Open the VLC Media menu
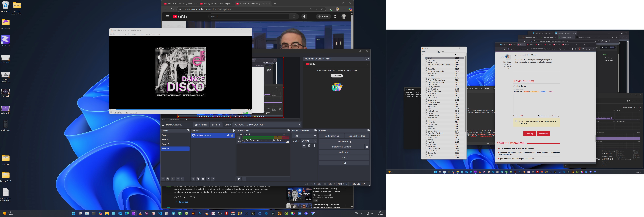The width and height of the screenshot is (644, 217). pos(113,34)
